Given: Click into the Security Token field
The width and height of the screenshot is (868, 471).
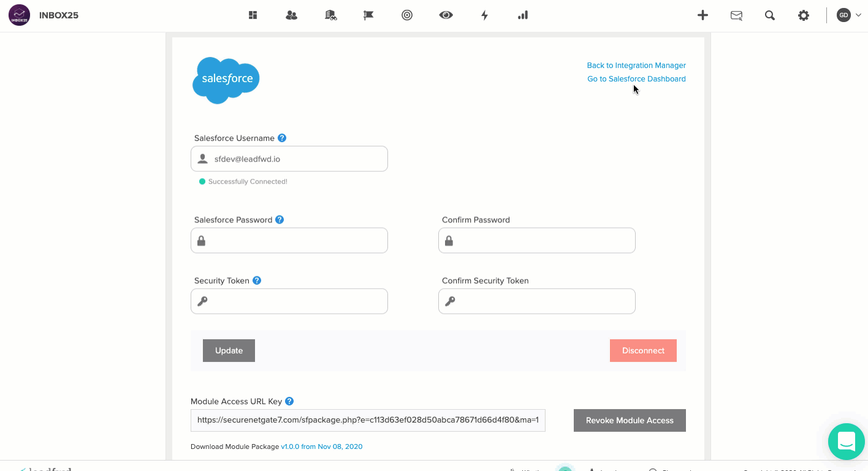Looking at the screenshot, I should pos(289,301).
